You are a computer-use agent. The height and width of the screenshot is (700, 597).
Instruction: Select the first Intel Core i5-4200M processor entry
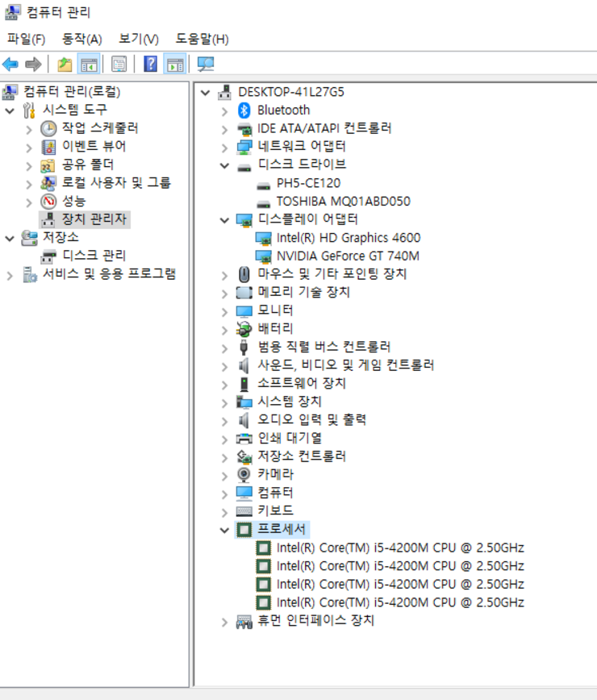400,548
